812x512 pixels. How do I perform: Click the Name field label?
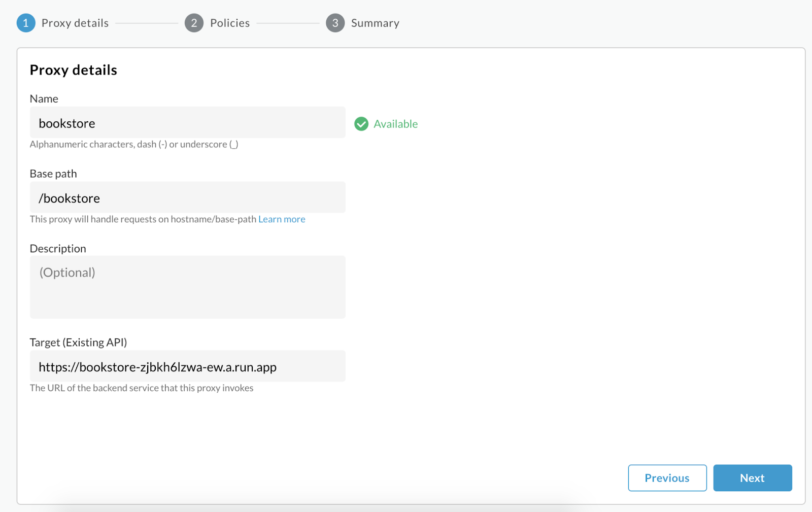(x=44, y=98)
